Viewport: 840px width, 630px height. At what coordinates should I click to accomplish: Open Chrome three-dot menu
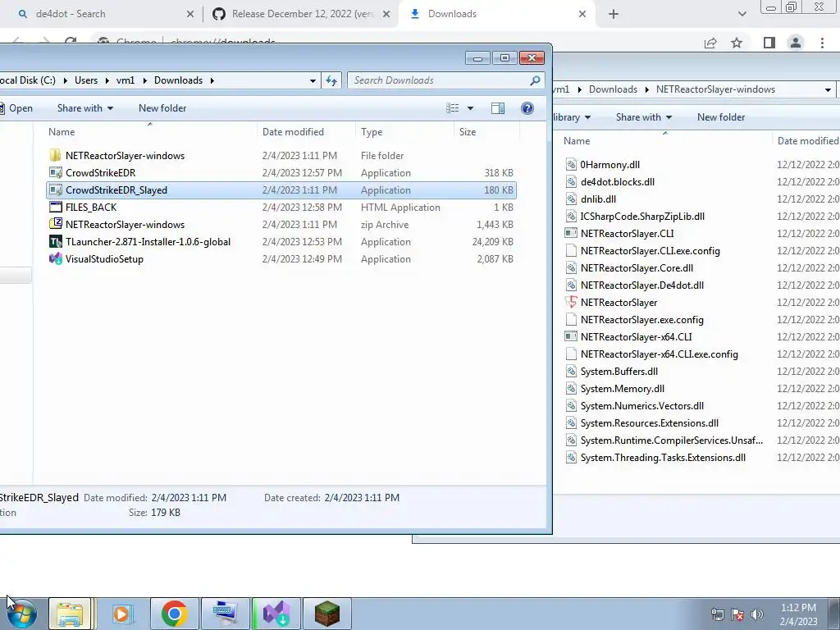822,43
